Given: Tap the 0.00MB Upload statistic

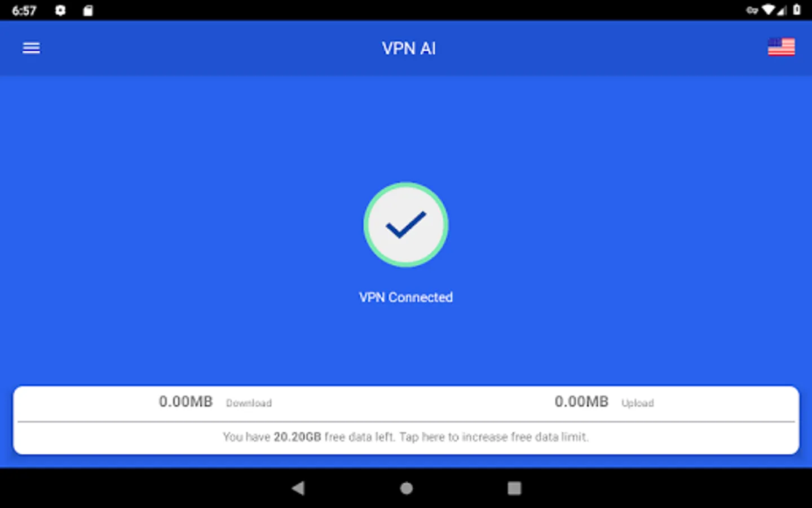Looking at the screenshot, I should (581, 401).
